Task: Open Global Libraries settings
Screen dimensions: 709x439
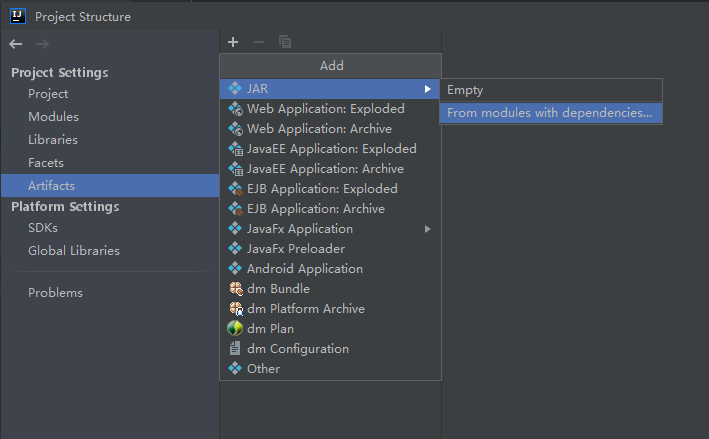Action: (110, 250)
